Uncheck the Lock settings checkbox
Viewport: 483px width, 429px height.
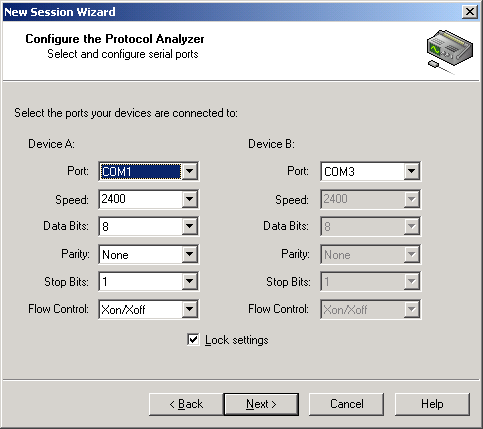click(193, 340)
